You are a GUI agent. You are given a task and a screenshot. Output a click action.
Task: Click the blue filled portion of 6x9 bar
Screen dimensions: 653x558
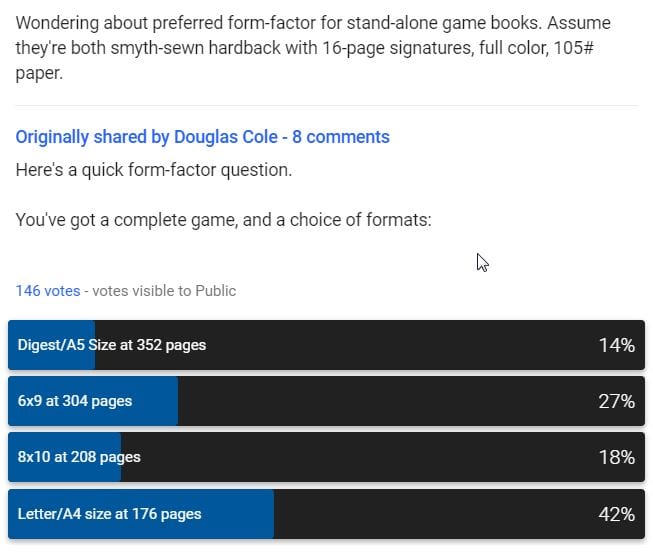[x=93, y=401]
